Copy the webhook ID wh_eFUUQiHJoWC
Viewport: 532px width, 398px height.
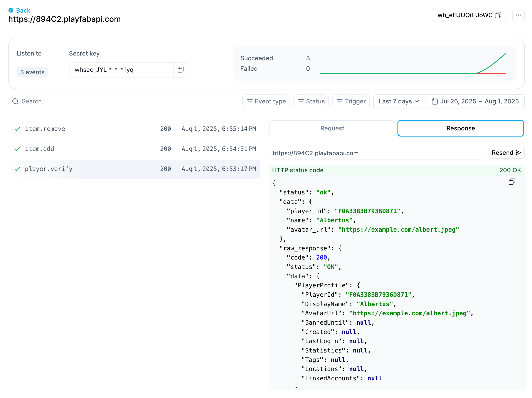(x=498, y=15)
